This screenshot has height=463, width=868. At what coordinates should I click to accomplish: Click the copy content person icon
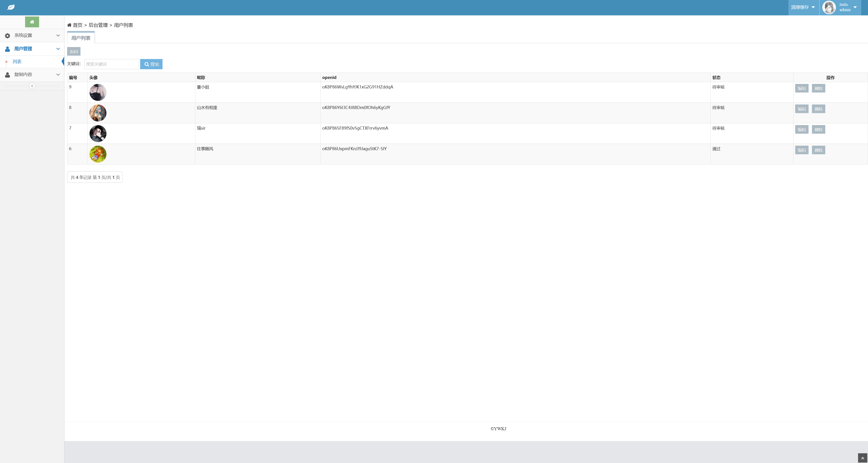7,74
